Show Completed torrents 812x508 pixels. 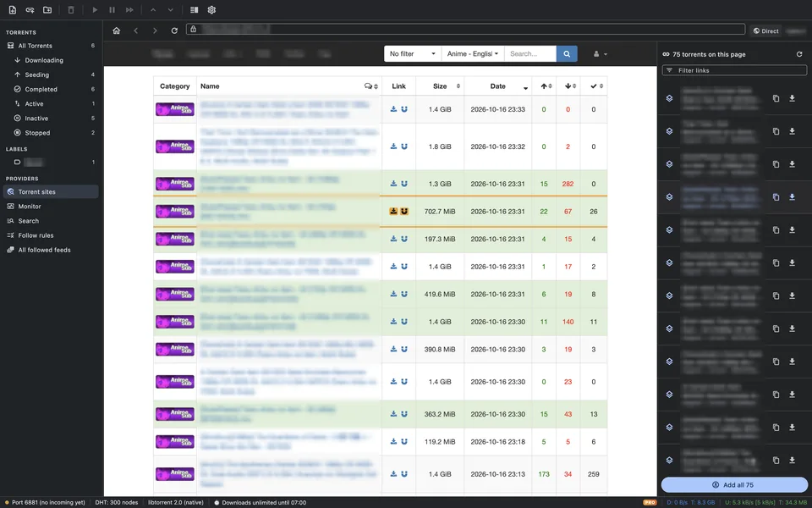tap(52, 89)
